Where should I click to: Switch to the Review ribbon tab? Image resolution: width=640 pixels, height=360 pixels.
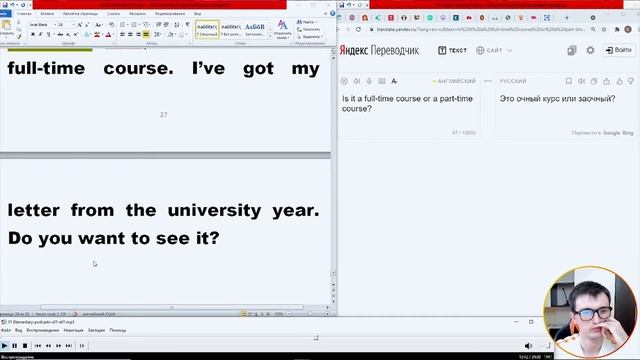(170, 14)
